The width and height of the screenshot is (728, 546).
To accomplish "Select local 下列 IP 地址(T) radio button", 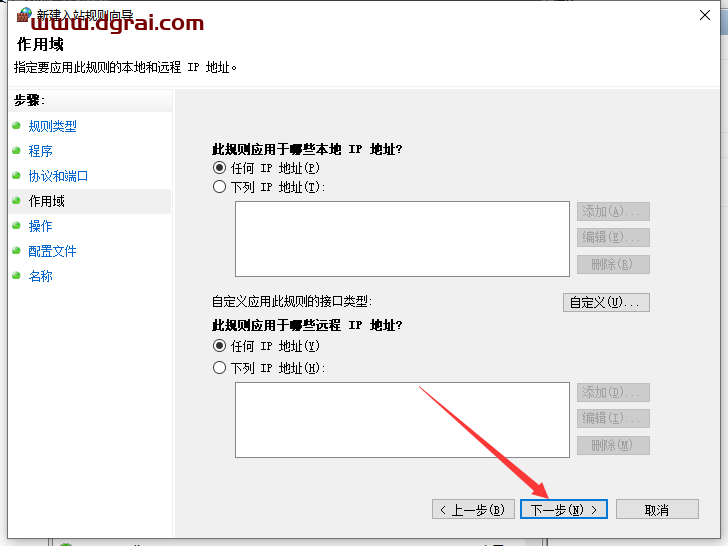I will (219, 187).
